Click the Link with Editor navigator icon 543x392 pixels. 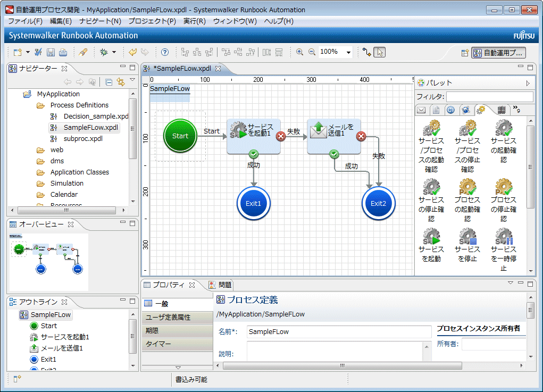click(121, 82)
